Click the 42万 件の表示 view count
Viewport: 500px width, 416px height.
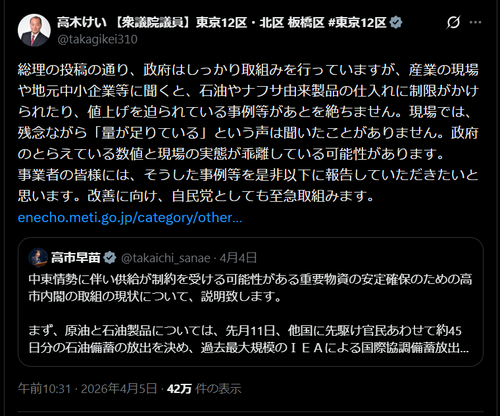tap(204, 389)
